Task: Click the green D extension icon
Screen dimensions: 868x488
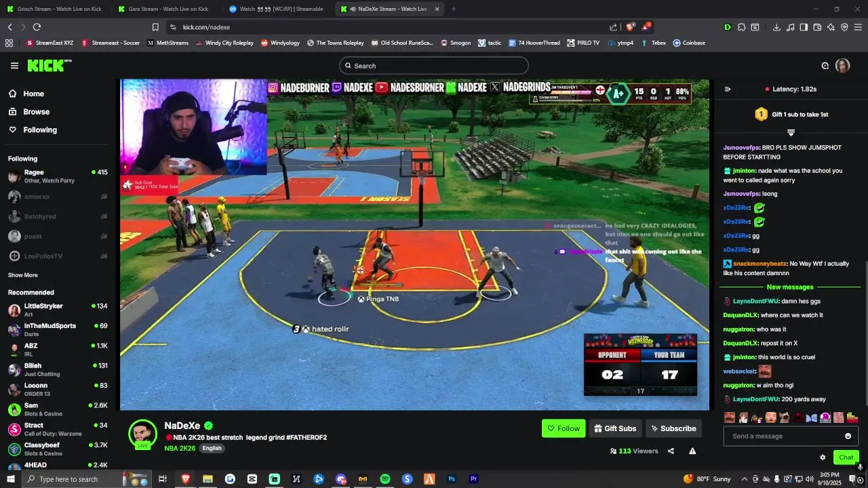Action: click(x=728, y=27)
